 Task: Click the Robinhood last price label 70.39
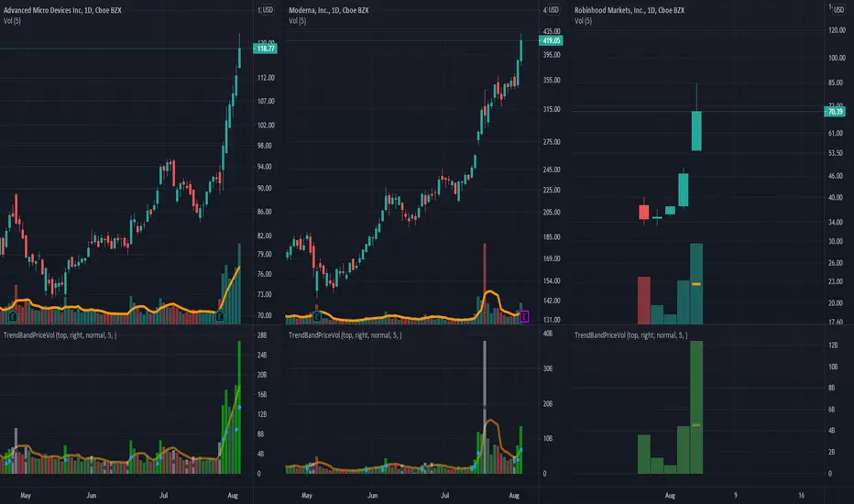point(835,112)
